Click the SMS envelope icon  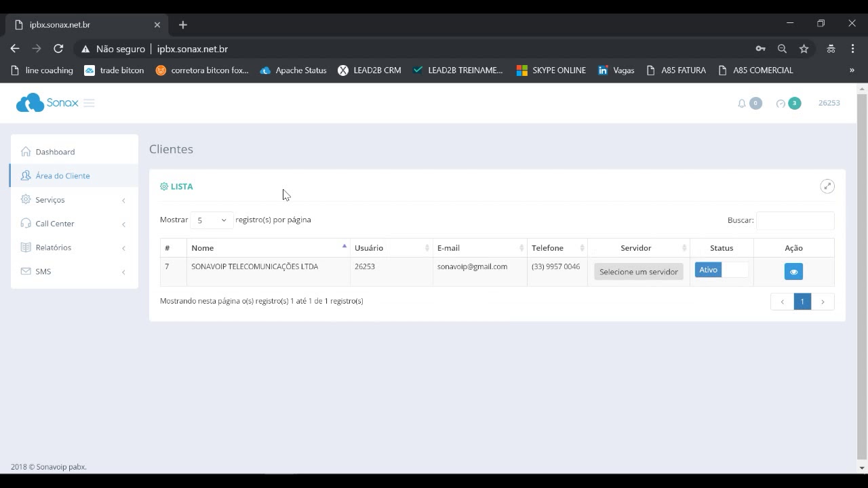(x=26, y=271)
